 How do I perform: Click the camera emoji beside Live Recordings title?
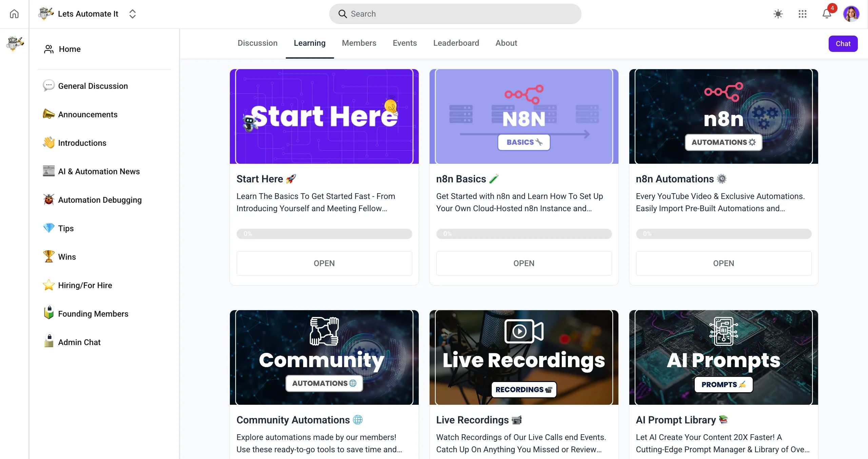point(517,420)
